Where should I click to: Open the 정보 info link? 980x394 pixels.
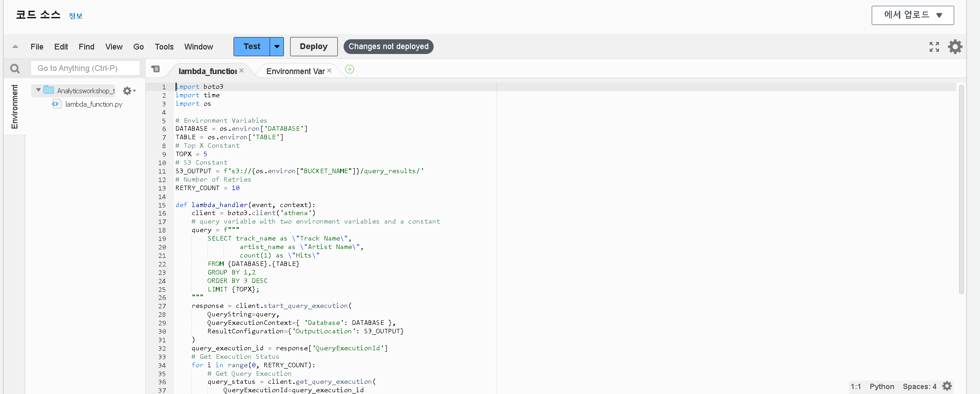(x=76, y=16)
